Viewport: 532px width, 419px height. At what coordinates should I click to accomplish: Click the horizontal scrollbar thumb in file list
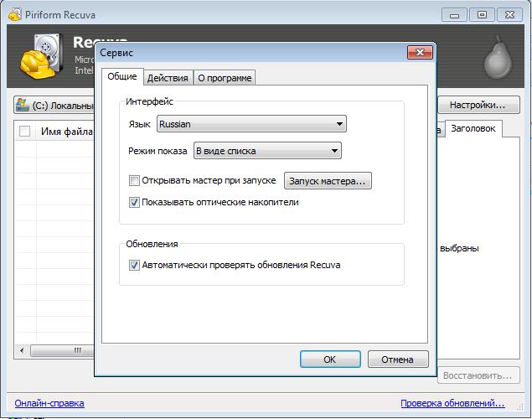[62, 350]
